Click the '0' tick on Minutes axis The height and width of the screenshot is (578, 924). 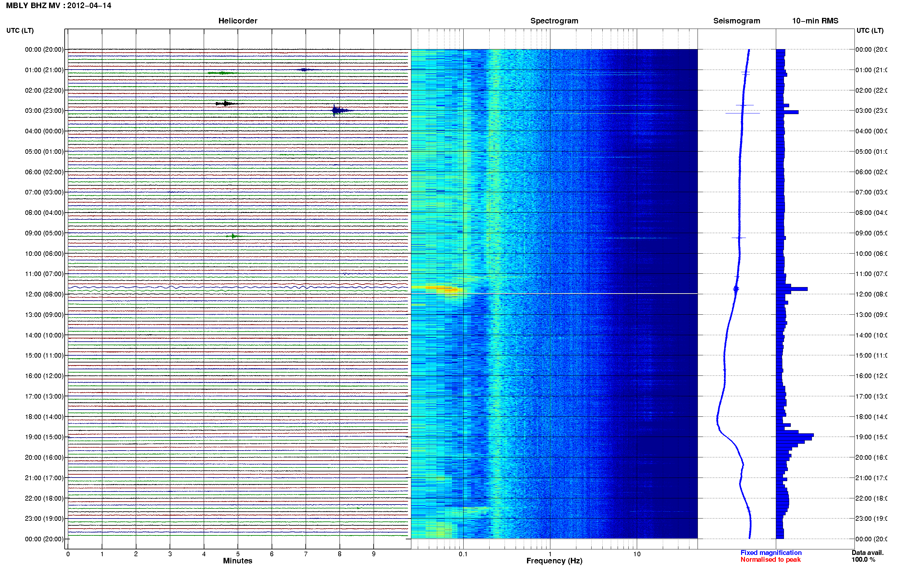[68, 554]
